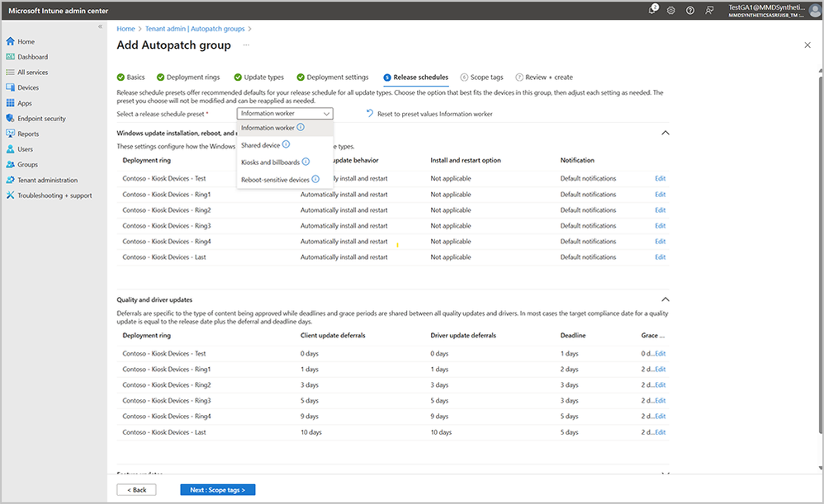Image resolution: width=824 pixels, height=504 pixels.
Task: Choose Shared device from preset list
Action: click(285, 145)
